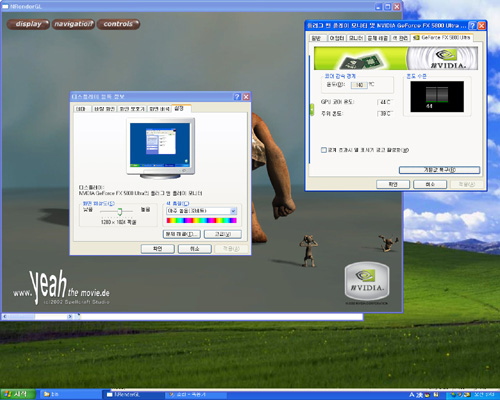Minimize the NRenderGL window

pos(379,6)
